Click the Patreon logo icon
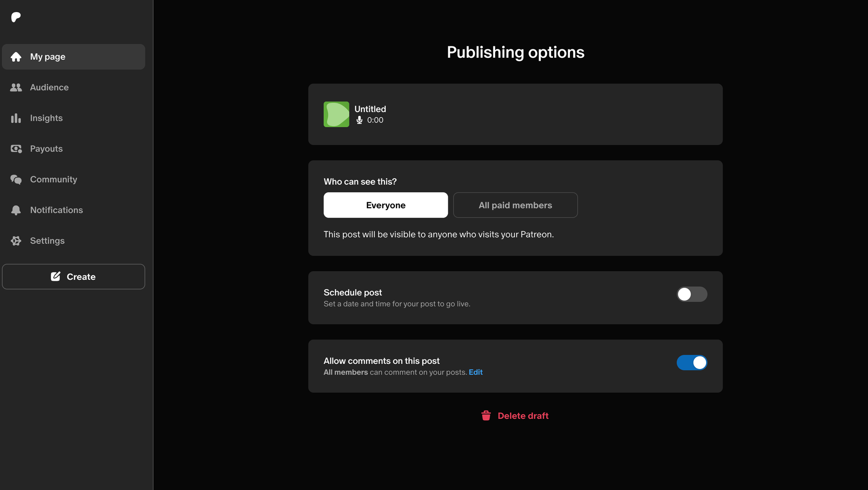Viewport: 868px width, 490px height. pyautogui.click(x=16, y=17)
